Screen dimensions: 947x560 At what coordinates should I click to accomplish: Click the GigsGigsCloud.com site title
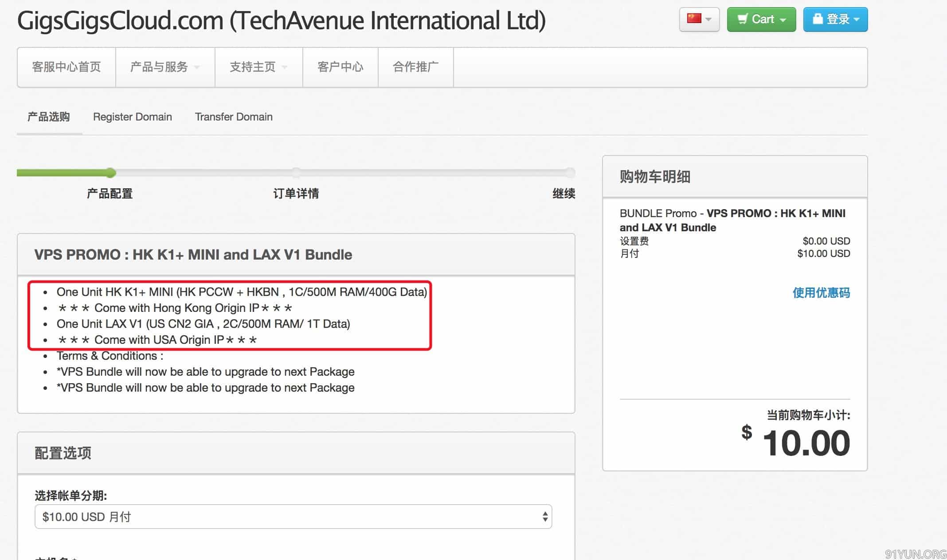[281, 20]
